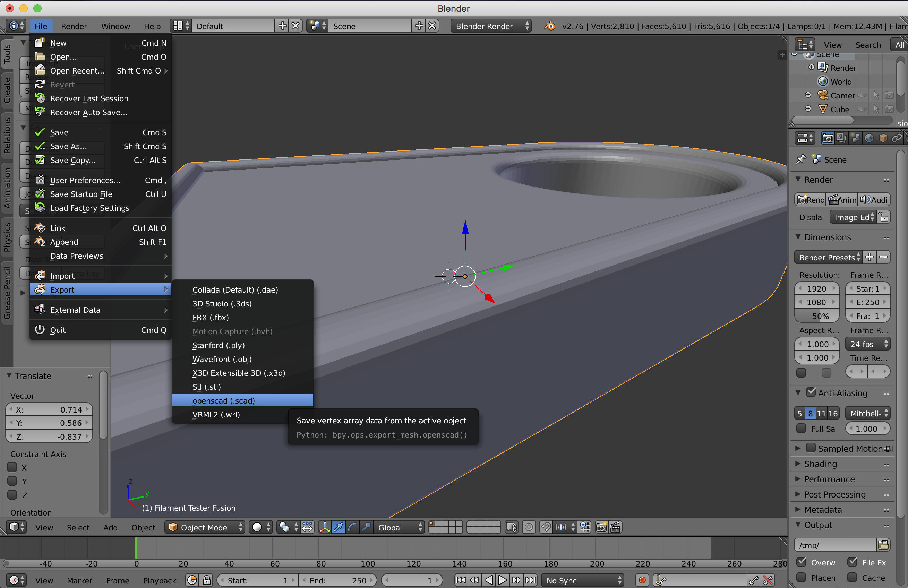The image size is (908, 588).
Task: Toggle the Overwrite checkbox
Action: point(801,562)
